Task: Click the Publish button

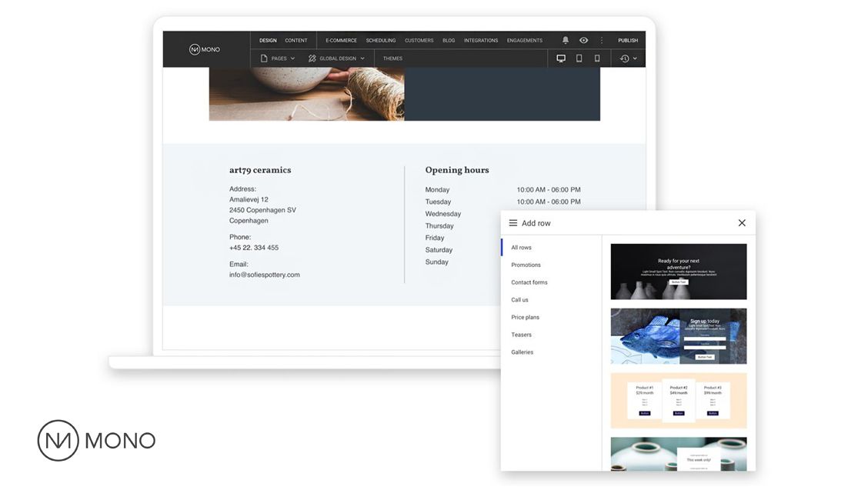Action: tap(628, 41)
